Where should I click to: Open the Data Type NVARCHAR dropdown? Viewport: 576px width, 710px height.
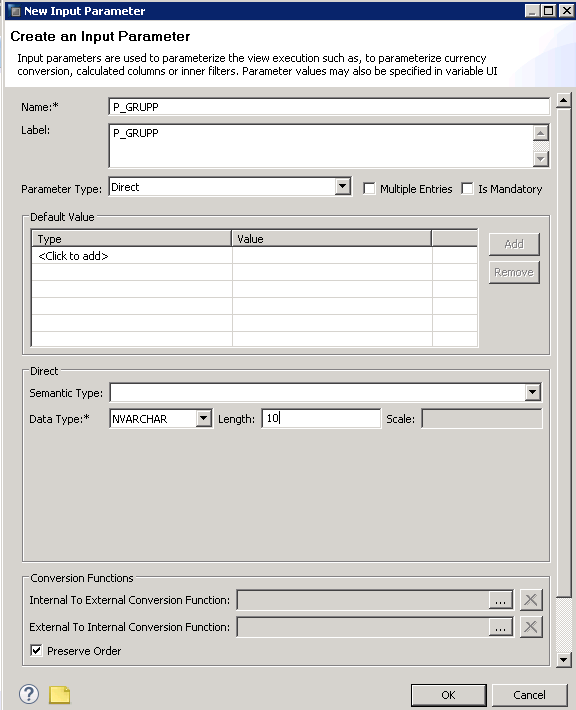pos(204,418)
